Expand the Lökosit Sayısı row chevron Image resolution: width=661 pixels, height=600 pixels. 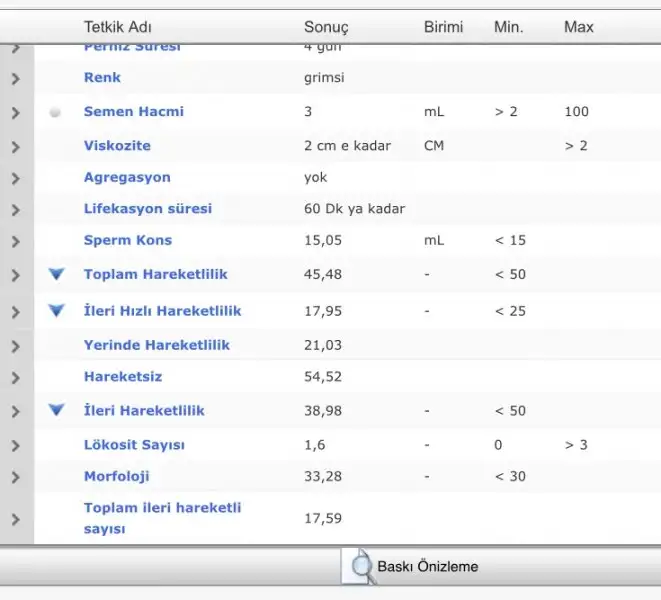click(15, 445)
